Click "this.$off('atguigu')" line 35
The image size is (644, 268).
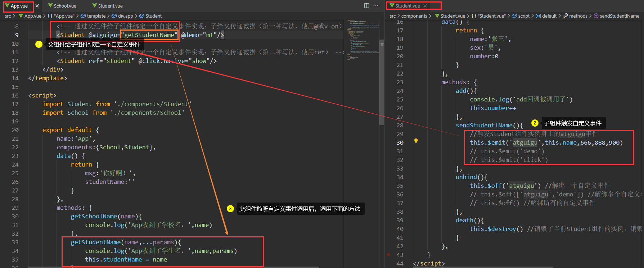(505, 186)
